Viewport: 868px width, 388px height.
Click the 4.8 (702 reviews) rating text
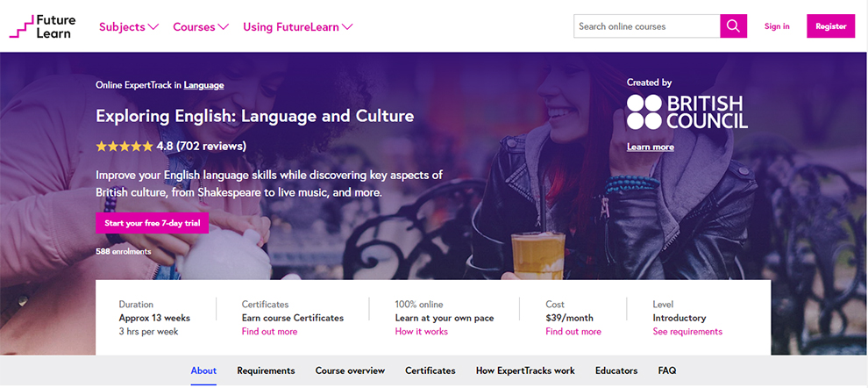[202, 147]
